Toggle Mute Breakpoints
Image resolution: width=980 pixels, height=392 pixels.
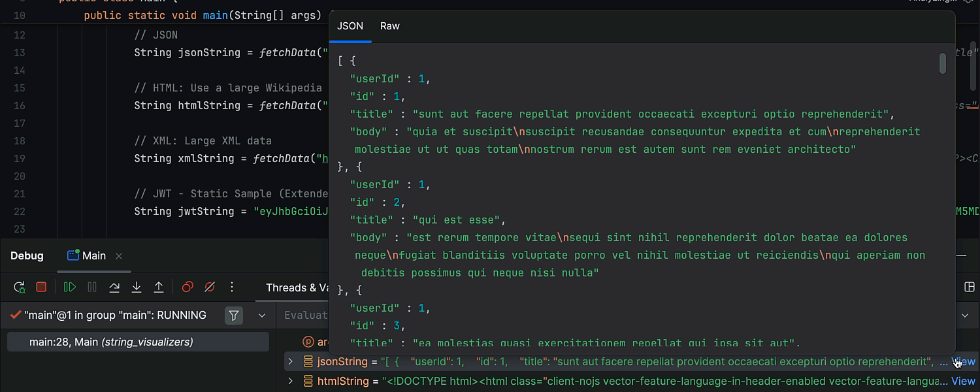click(x=210, y=287)
